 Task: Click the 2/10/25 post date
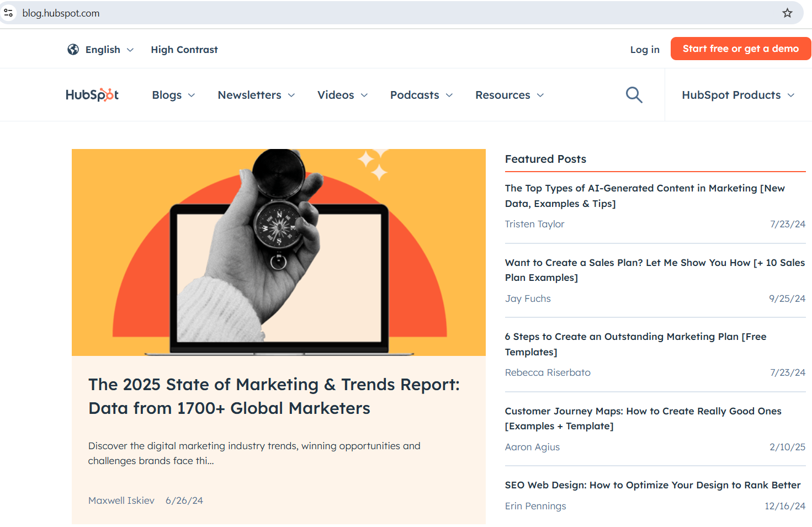coord(788,447)
